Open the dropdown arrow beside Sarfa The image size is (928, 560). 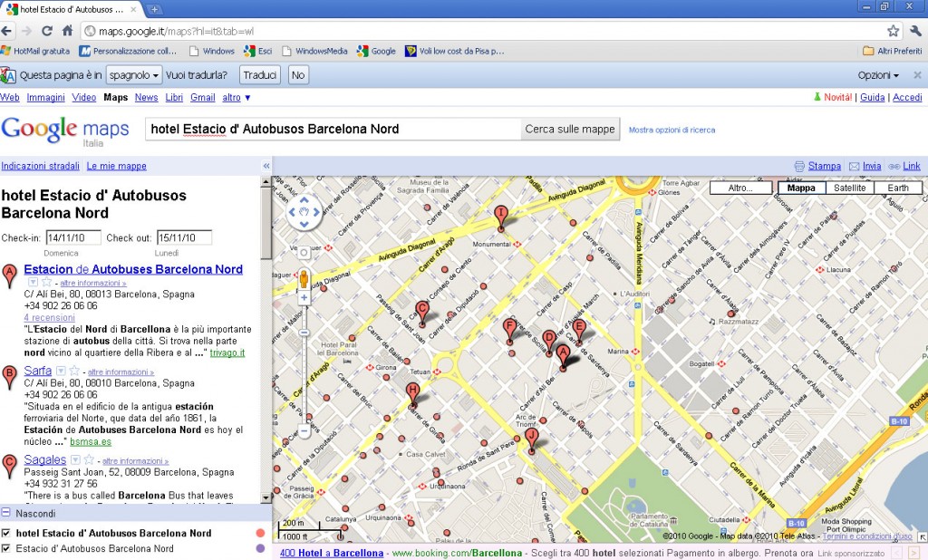click(61, 372)
